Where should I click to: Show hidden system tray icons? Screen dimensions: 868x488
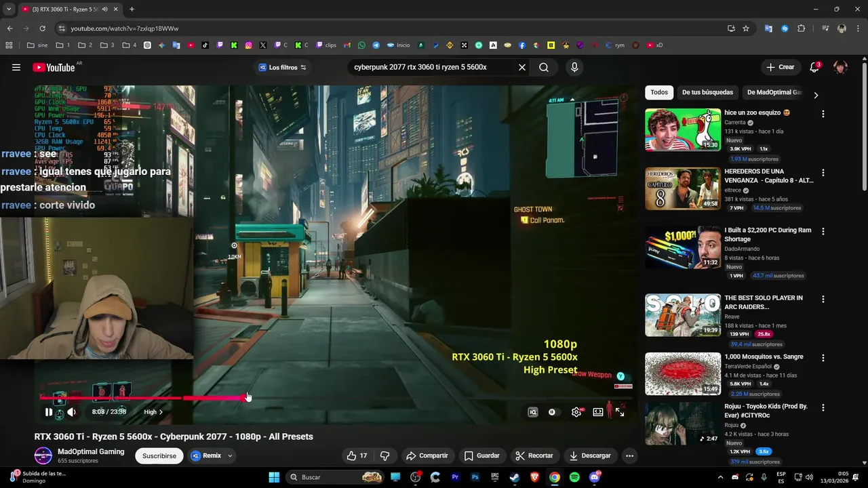click(720, 477)
